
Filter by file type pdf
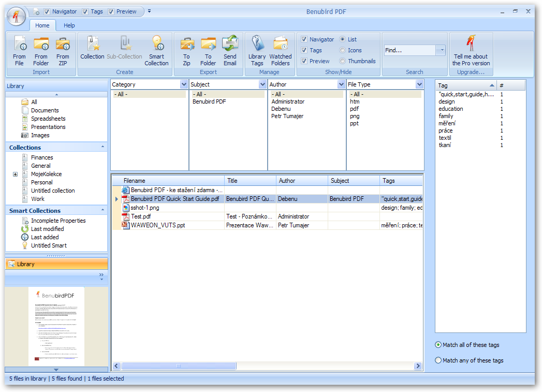(x=354, y=109)
